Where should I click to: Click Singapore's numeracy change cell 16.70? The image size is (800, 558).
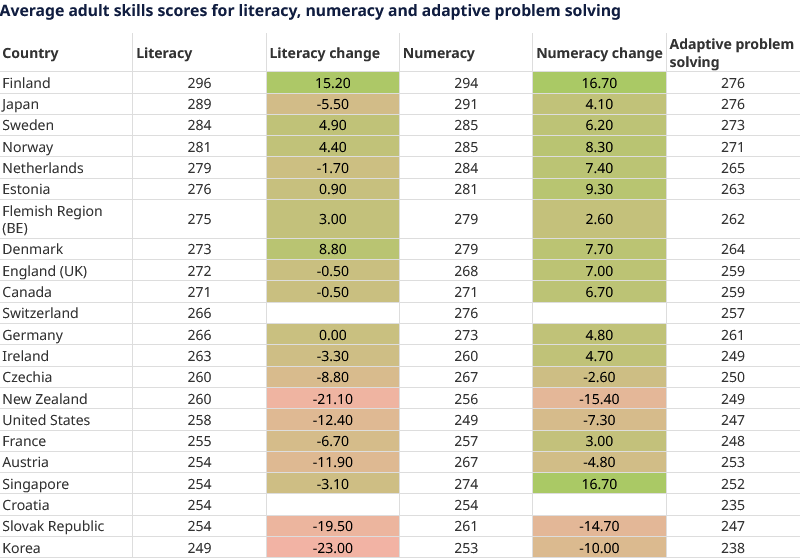click(598, 484)
